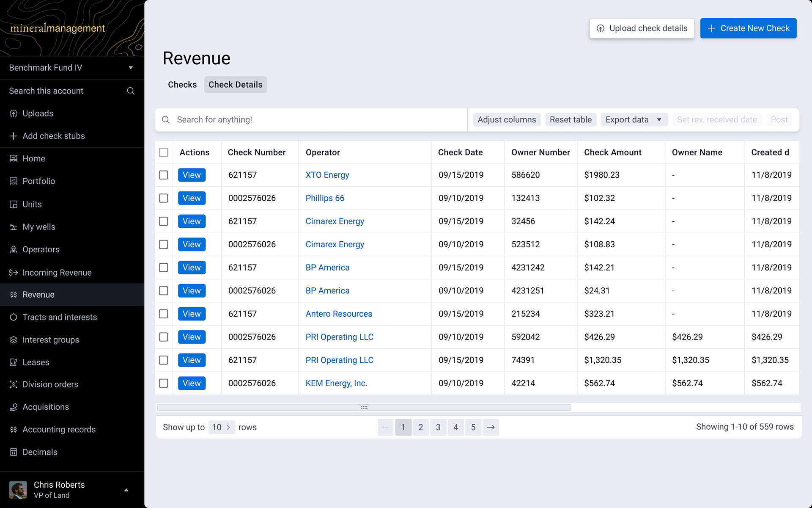This screenshot has height=508, width=812.
Task: Open the rows-per-page selector showing 10
Action: (x=221, y=427)
